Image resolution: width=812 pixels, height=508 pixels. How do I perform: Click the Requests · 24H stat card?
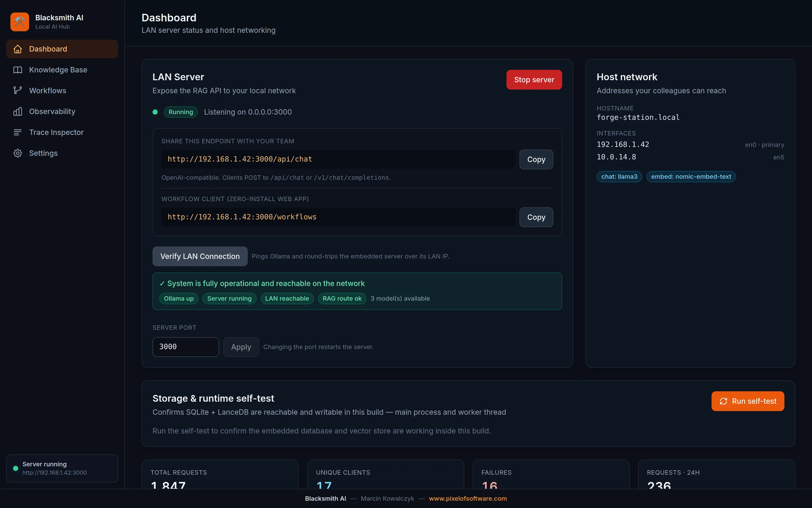716,474
